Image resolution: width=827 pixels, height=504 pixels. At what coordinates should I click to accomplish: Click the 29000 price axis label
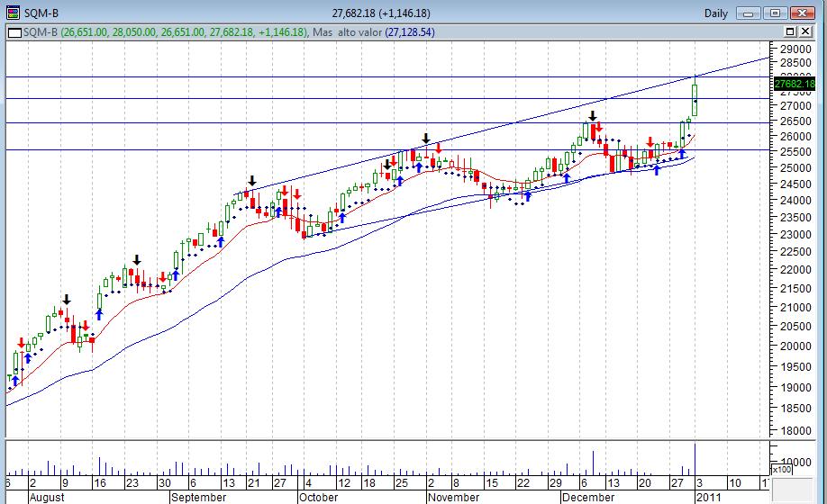795,49
